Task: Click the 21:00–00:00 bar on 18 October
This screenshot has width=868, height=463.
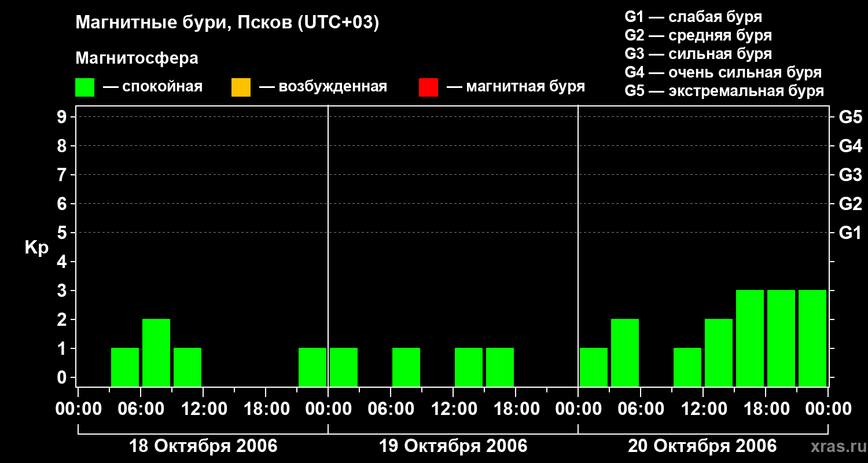Action: coord(312,367)
